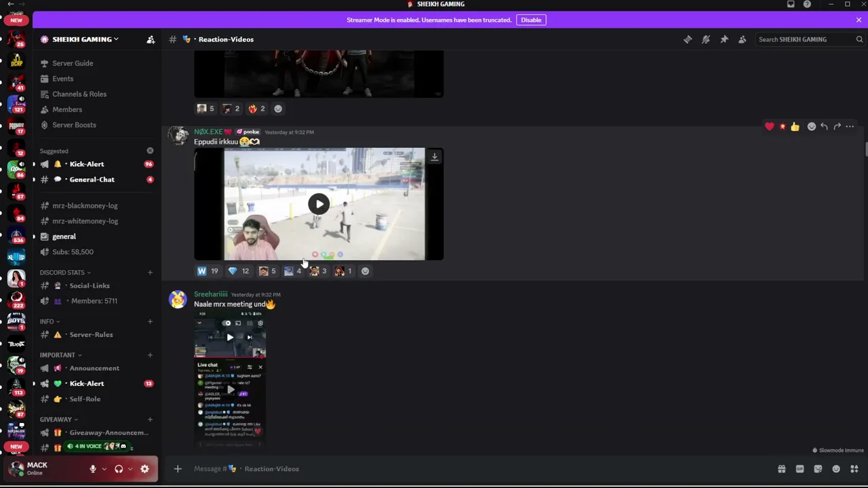Toggle the diamond reaction with 12 votes

click(239, 271)
